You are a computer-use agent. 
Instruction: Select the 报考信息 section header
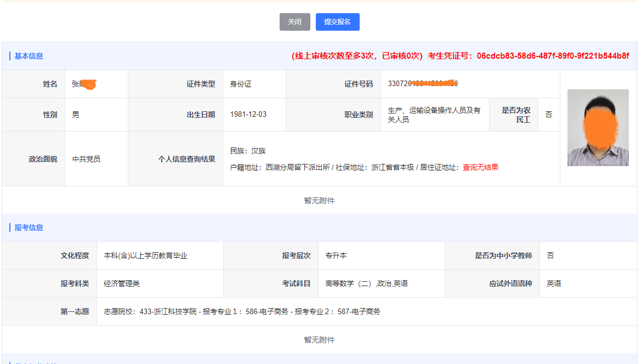(x=29, y=228)
